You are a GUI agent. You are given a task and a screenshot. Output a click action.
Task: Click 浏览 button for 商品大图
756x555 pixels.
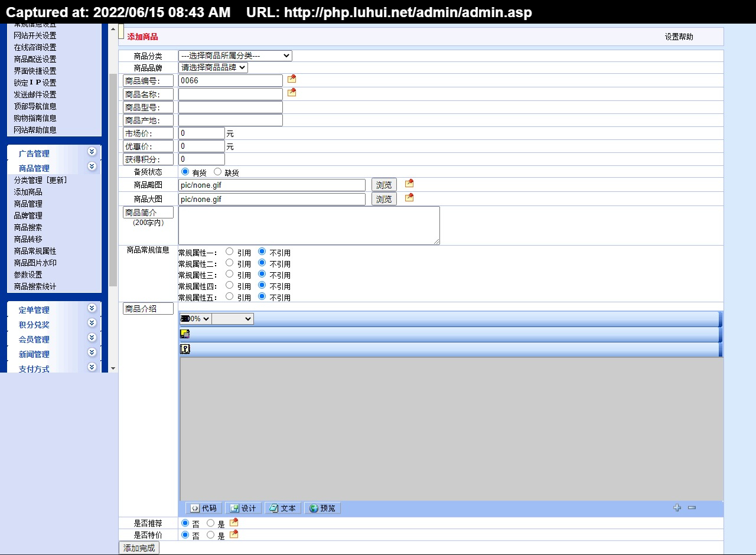tap(384, 199)
